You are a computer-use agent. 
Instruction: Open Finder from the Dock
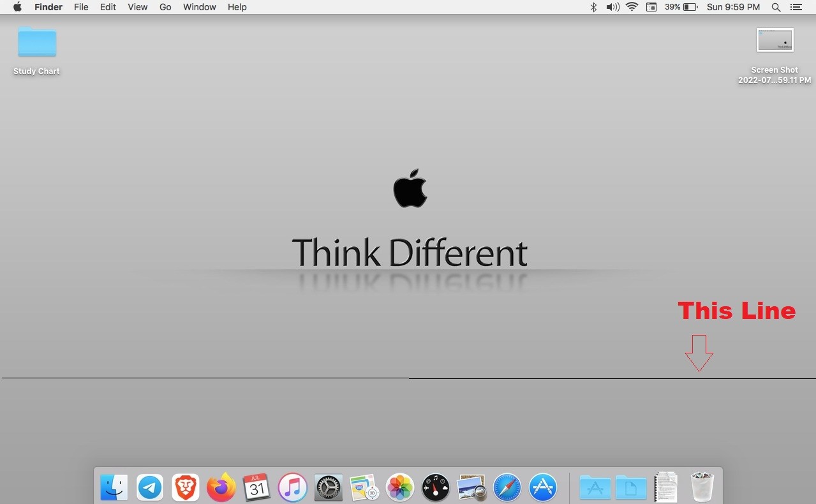point(114,488)
